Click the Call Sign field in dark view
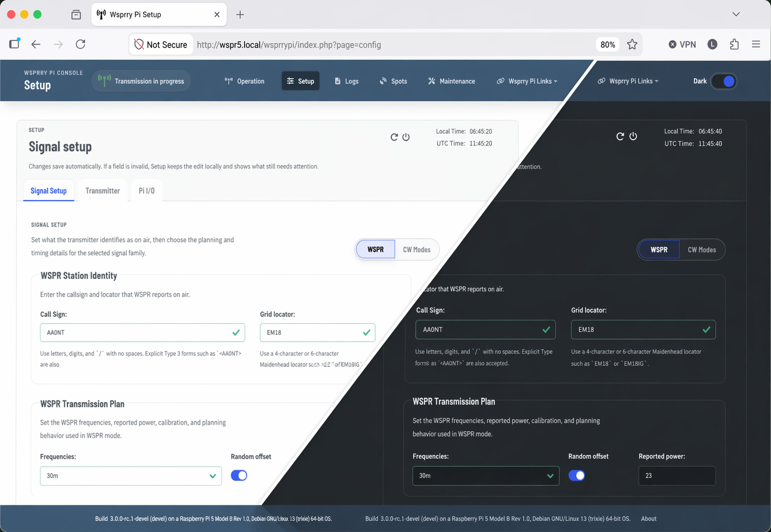 pos(485,329)
